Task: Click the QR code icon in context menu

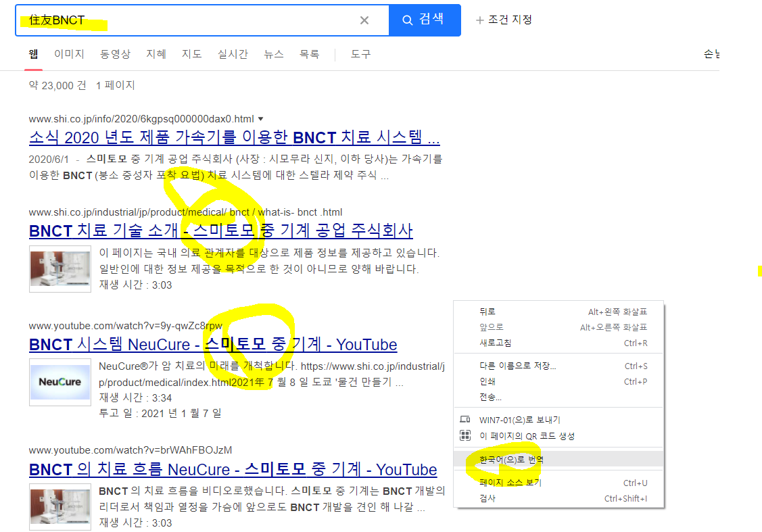Action: 465,435
